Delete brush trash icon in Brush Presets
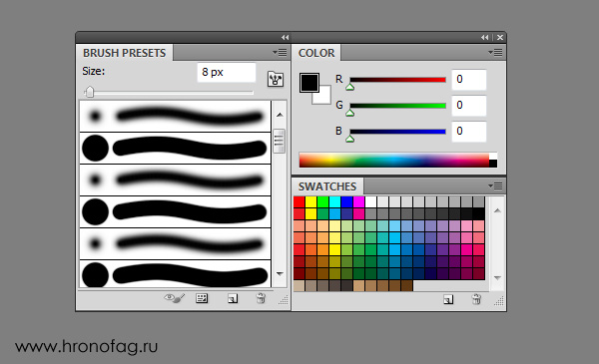This screenshot has height=364, width=599. pos(261,298)
